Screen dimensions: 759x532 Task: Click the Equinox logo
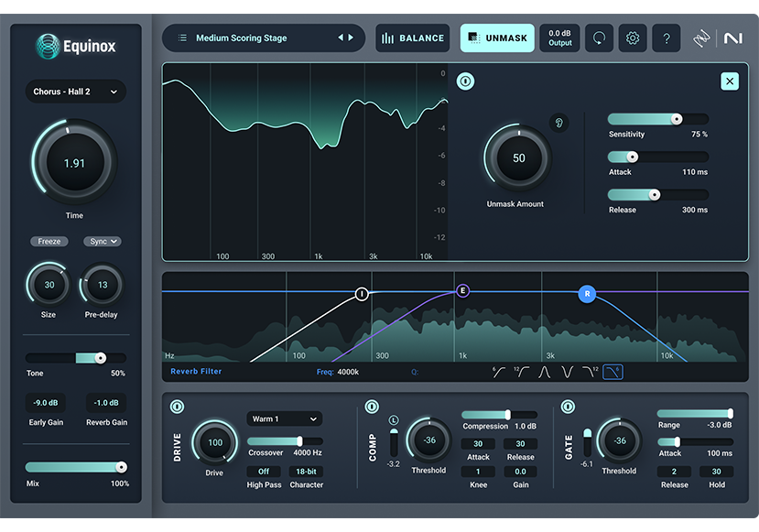point(75,47)
